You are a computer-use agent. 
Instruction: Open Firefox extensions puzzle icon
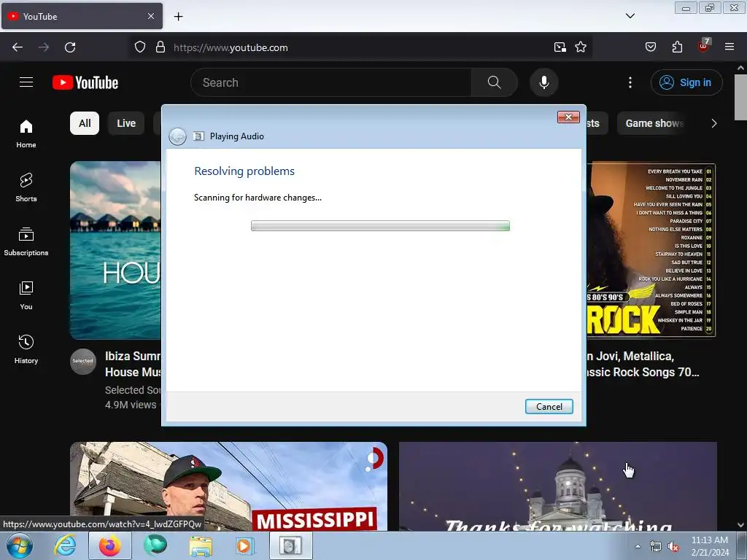click(677, 47)
